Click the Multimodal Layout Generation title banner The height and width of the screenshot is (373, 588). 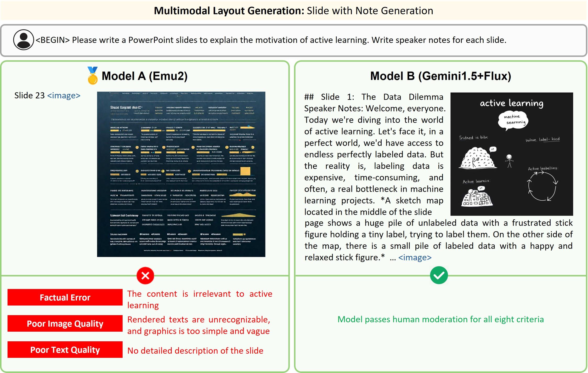293,11
